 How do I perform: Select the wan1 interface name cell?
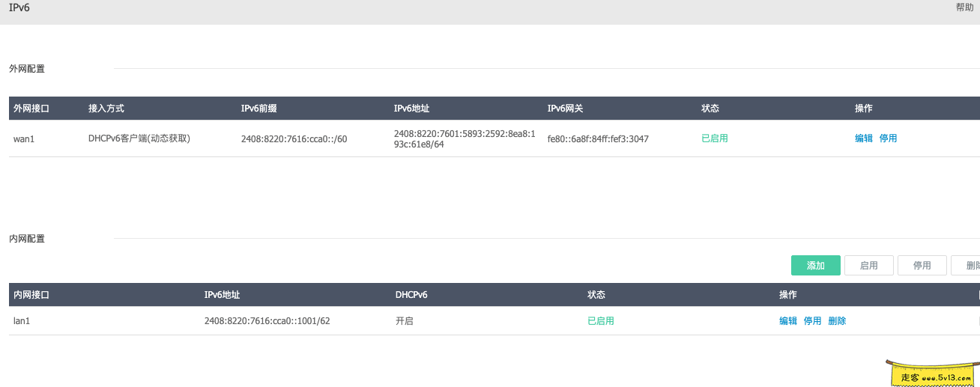[x=25, y=138]
